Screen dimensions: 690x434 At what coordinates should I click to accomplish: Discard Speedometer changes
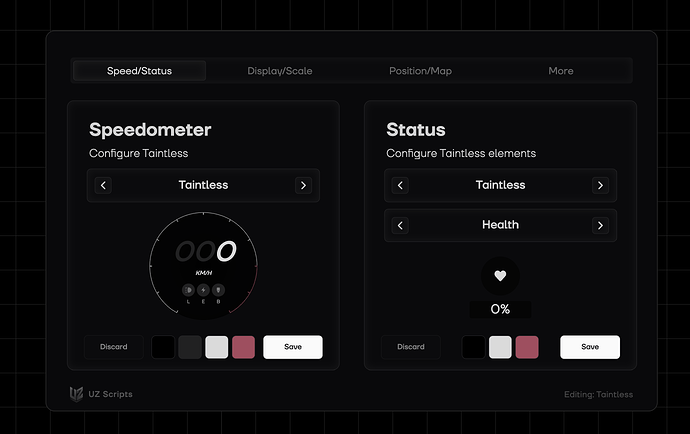tap(114, 347)
